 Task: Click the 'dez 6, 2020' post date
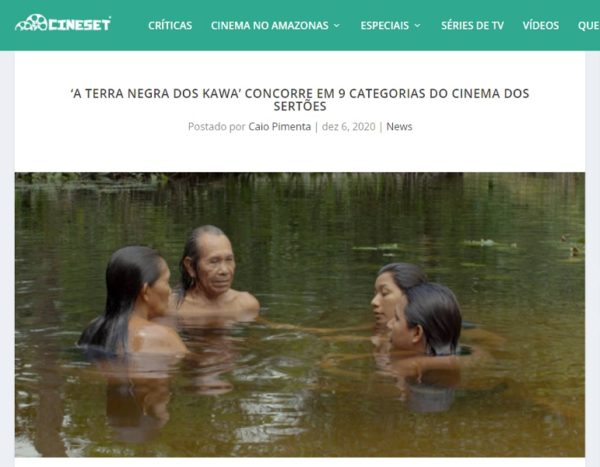(x=349, y=127)
